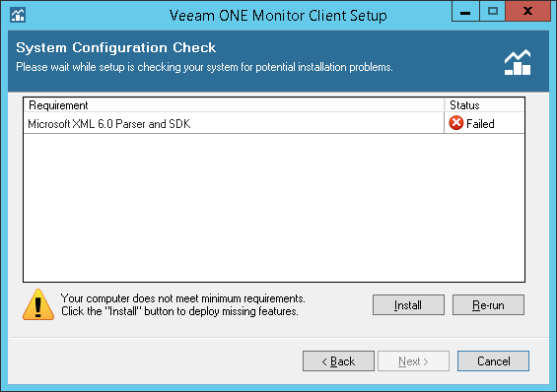Image resolution: width=557 pixels, height=392 pixels.
Task: Click the red Failed status icon
Action: [x=456, y=123]
